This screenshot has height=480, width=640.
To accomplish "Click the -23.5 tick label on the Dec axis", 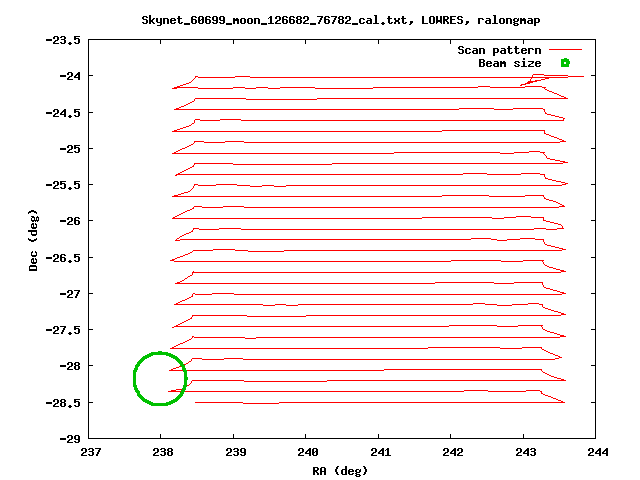I will (x=65, y=40).
